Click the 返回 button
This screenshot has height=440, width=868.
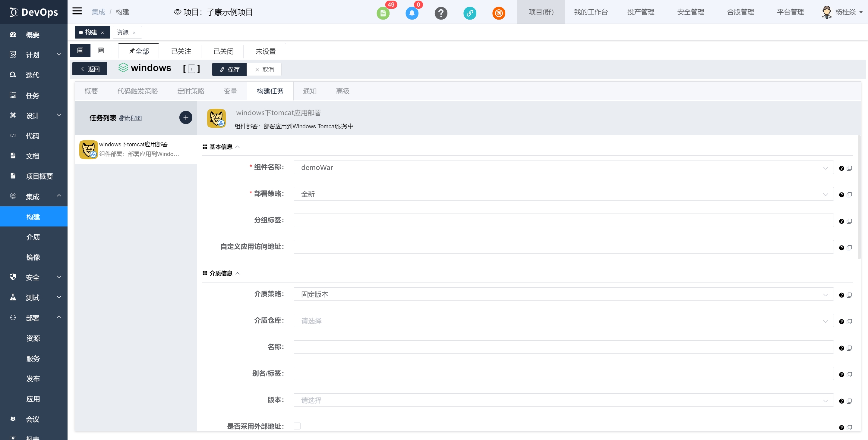pyautogui.click(x=90, y=69)
